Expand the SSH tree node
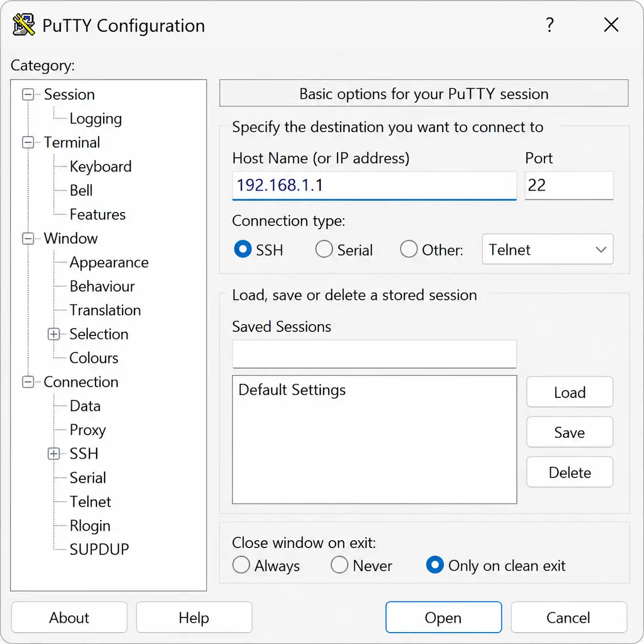644x644 pixels. pyautogui.click(x=54, y=454)
